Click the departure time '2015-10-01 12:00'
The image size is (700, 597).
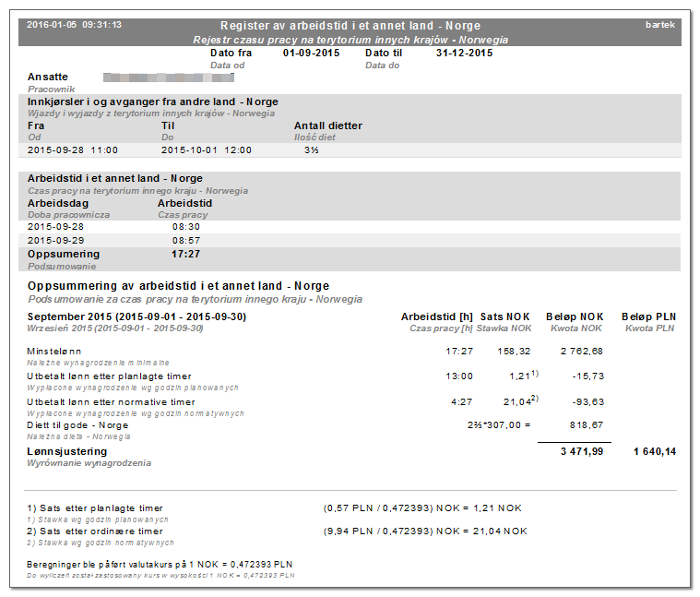(207, 150)
